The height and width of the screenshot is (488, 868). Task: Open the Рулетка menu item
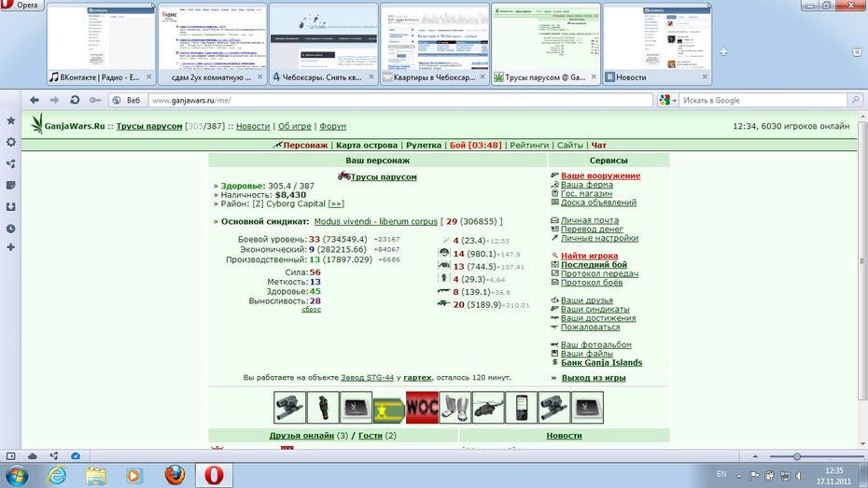tap(424, 145)
